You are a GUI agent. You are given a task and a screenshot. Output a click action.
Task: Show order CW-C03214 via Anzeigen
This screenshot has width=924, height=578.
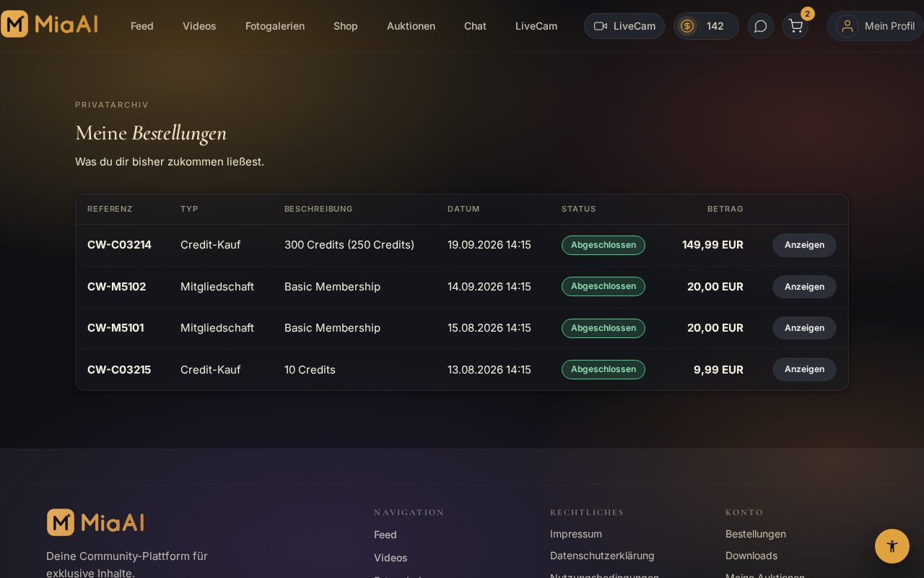pyautogui.click(x=804, y=245)
